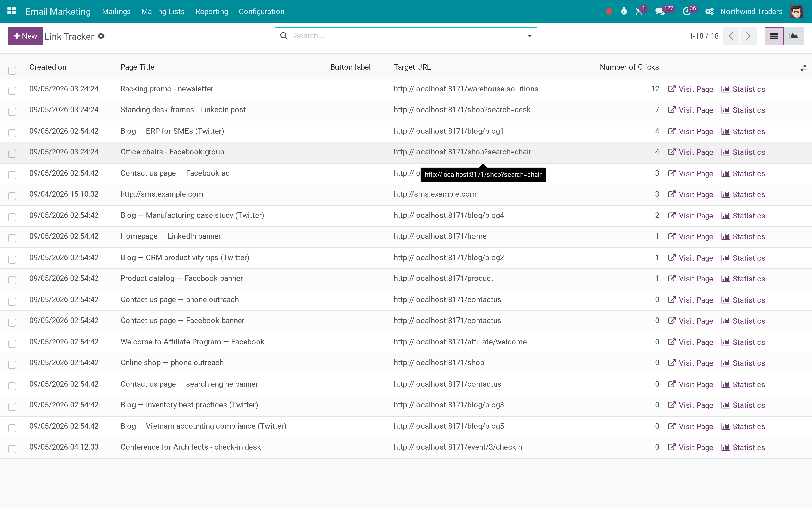Open Statistics for Racking promo newsletter
The width and height of the screenshot is (812, 508).
743,89
